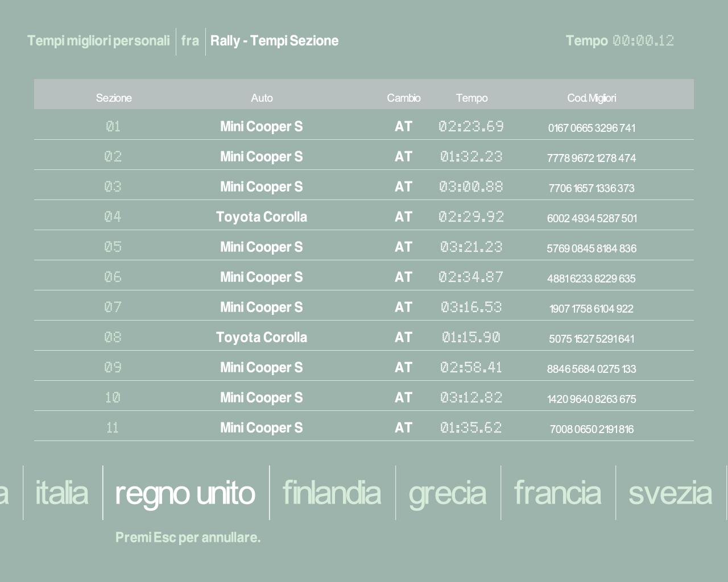Click the Cambio column header
Viewport: 728px width, 582px height.
[404, 98]
